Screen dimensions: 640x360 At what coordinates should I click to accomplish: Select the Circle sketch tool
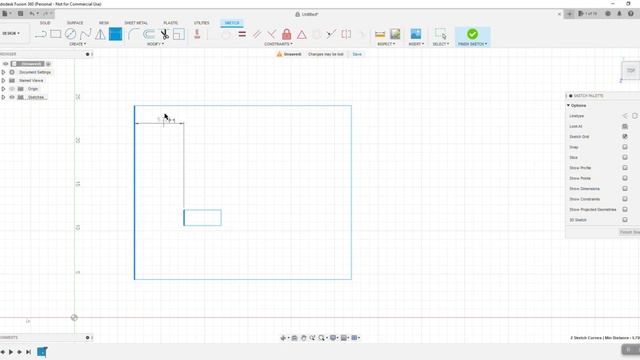(71, 34)
